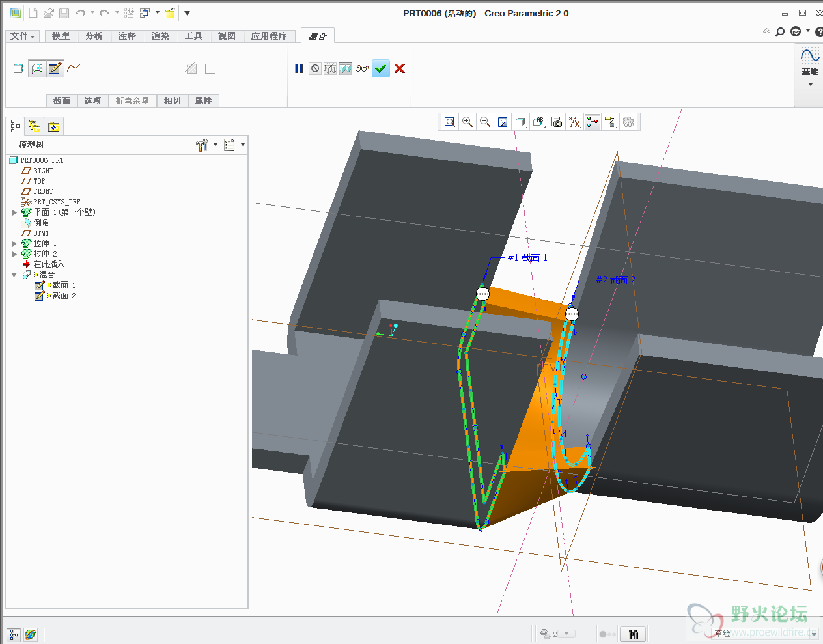Open the model tree show dropdown
Image resolution: width=823 pixels, height=644 pixels.
coord(234,145)
